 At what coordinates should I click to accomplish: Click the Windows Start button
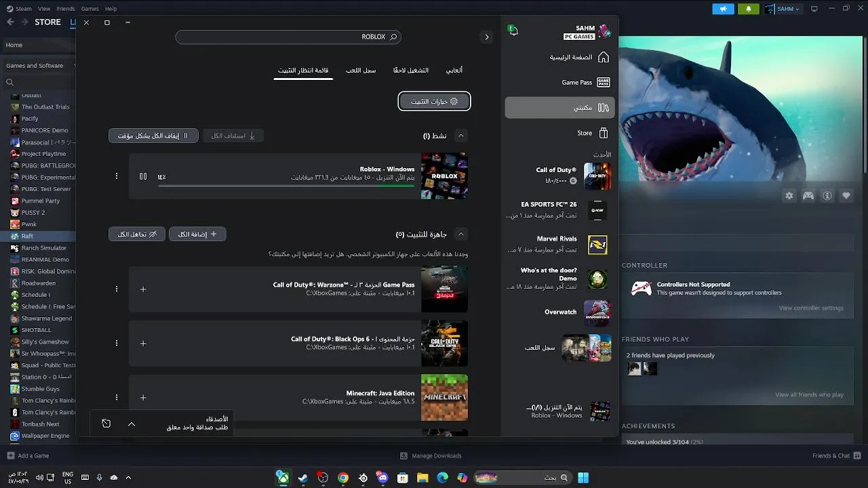click(583, 478)
